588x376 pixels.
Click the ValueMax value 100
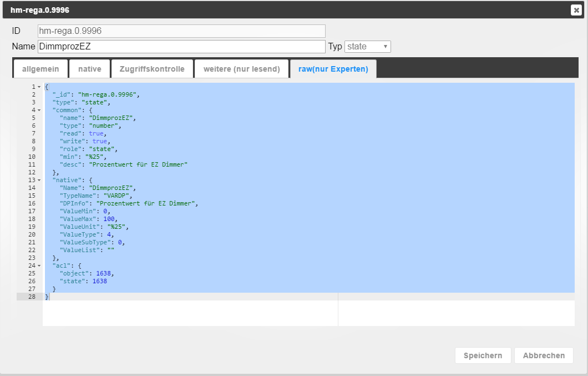109,219
